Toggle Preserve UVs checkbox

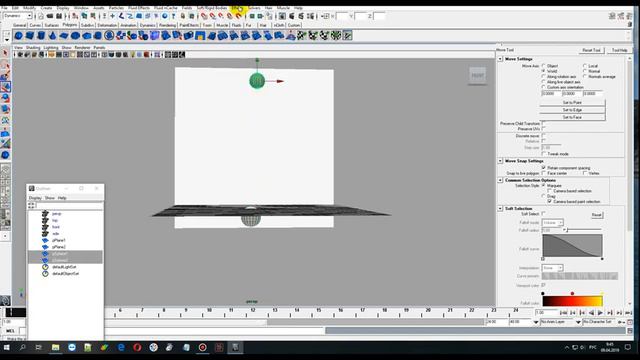point(544,129)
